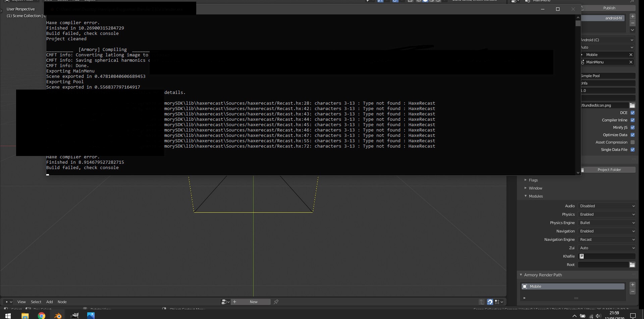Go to parent node tree arrow icon

point(481,302)
